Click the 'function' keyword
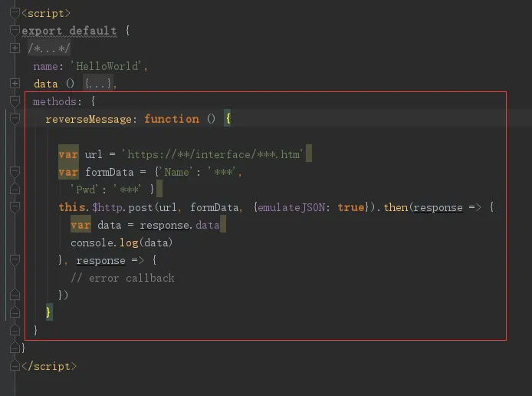 pos(172,119)
